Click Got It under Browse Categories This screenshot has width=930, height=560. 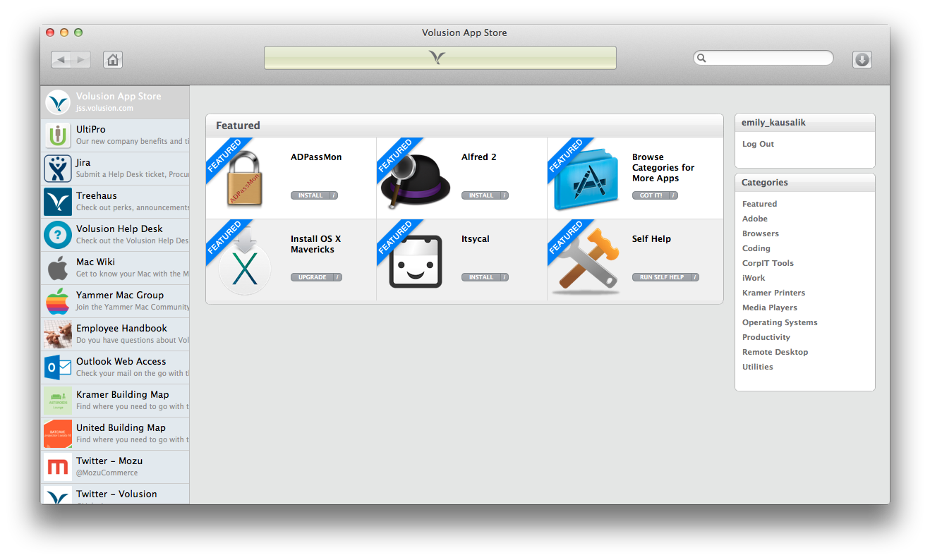(x=651, y=195)
